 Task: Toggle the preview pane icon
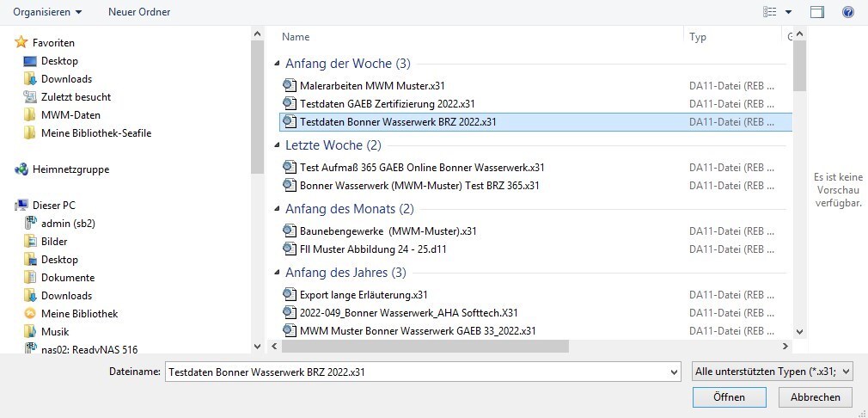coord(817,12)
